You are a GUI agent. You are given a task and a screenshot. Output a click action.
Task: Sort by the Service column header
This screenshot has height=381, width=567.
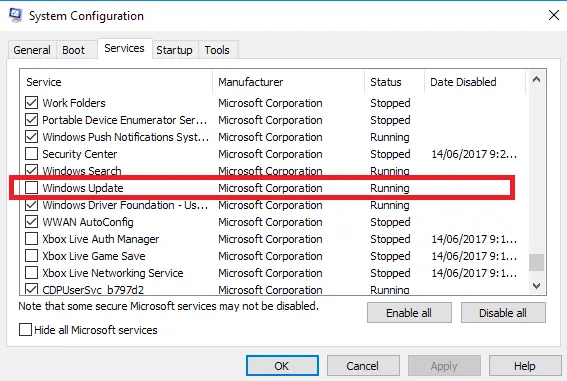[x=116, y=82]
